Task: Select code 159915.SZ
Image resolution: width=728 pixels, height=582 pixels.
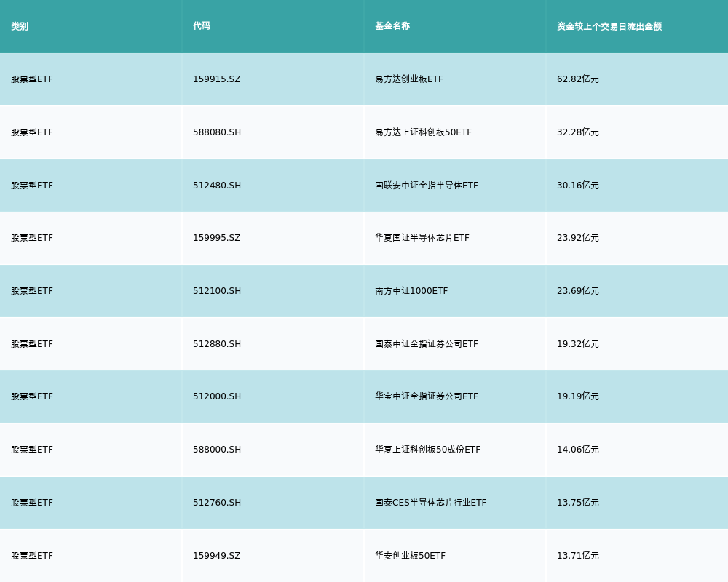Action: [x=217, y=79]
